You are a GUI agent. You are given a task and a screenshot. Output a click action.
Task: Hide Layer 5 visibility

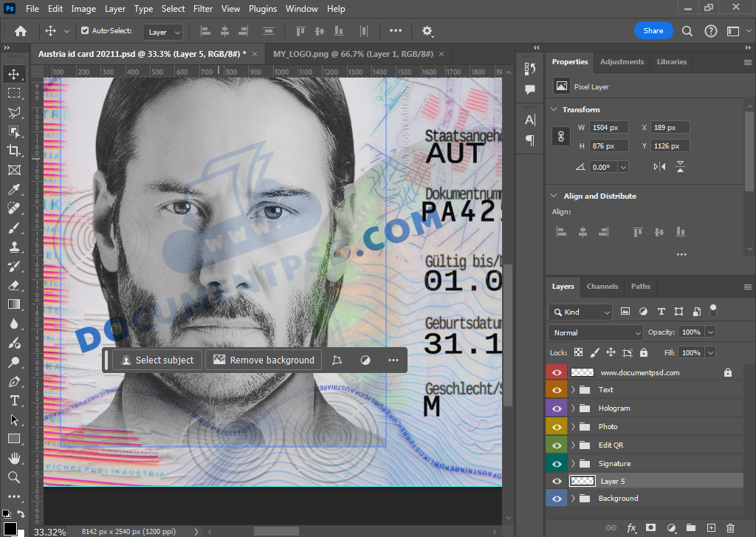point(557,481)
